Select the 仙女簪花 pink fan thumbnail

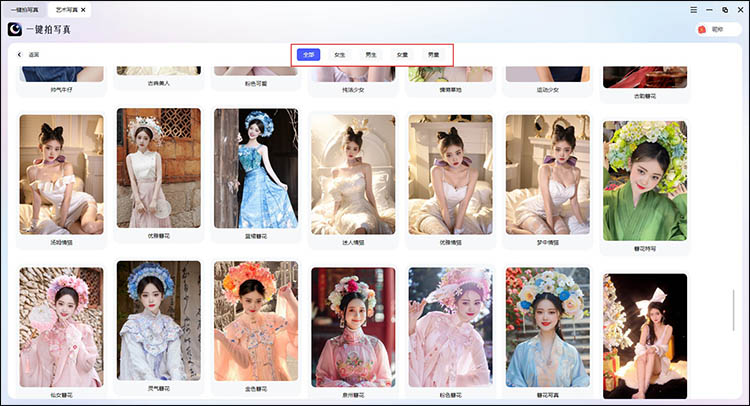(61, 327)
